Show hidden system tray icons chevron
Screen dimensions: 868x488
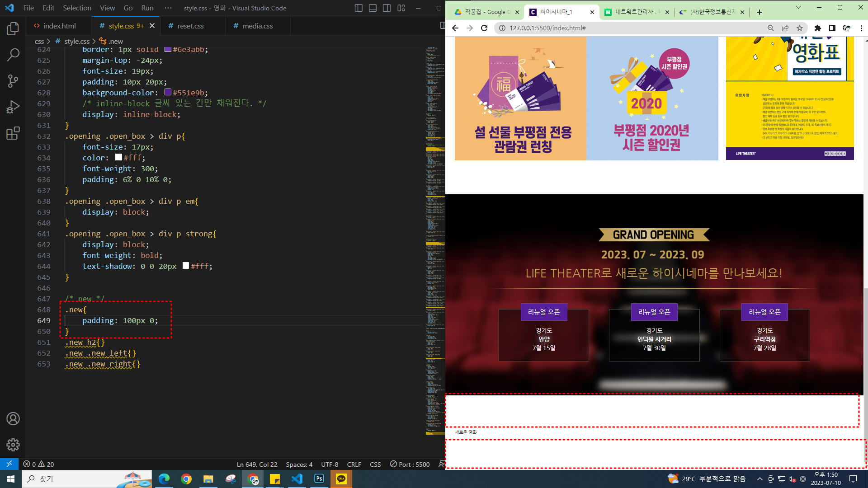pos(759,479)
